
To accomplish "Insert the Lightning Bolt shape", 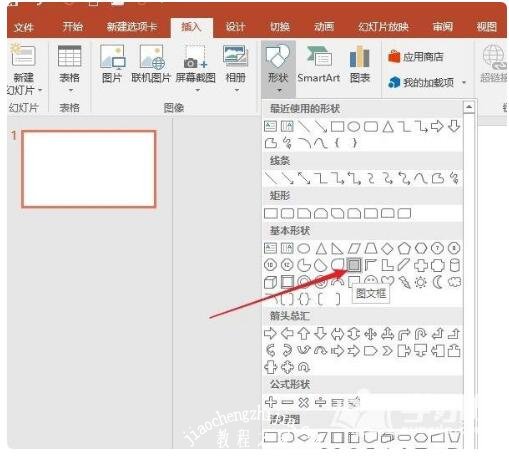I will [x=404, y=283].
